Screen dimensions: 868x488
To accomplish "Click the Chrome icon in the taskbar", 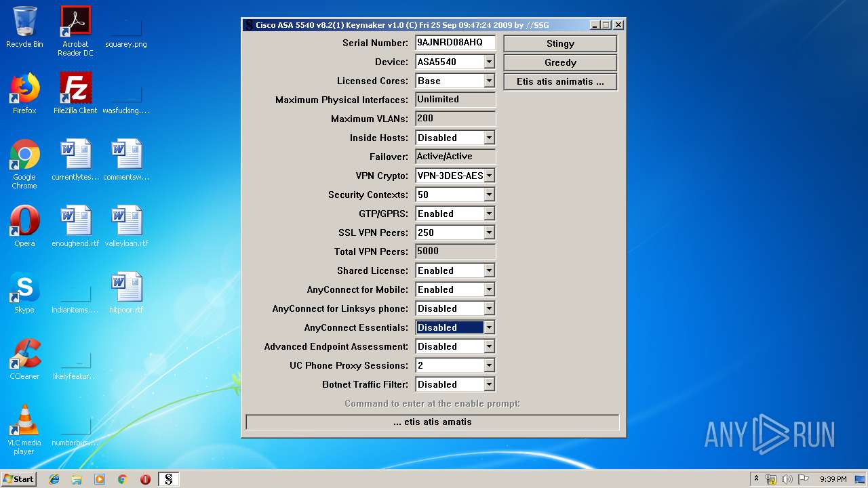I will [x=123, y=479].
